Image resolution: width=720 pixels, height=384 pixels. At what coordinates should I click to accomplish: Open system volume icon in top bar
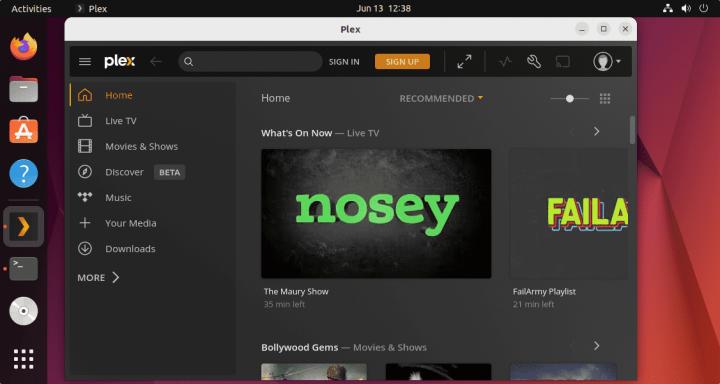click(686, 8)
